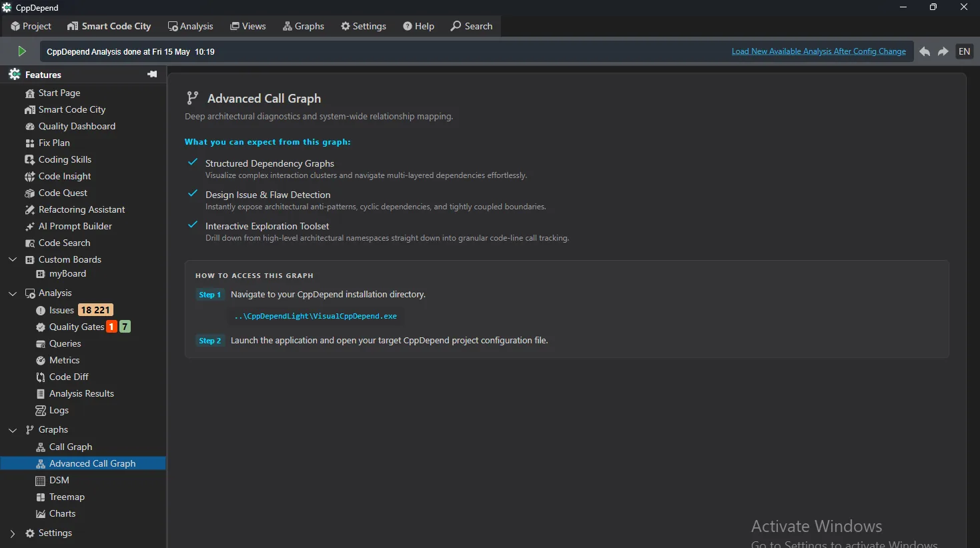Viewport: 980px width, 548px height.
Task: Click the orange failed Quality Gates badge
Action: click(x=112, y=327)
